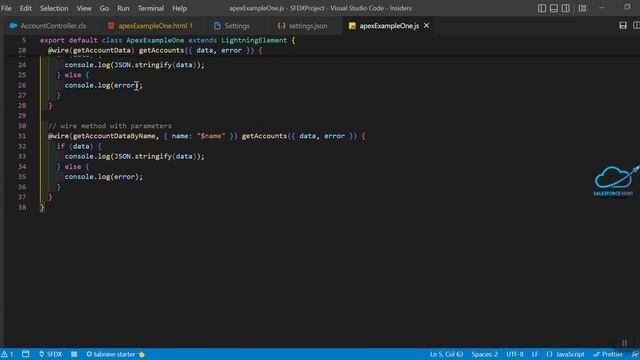Click 'console.log(error);' on line 26
Viewport: 640px width, 360px height.
pos(104,85)
